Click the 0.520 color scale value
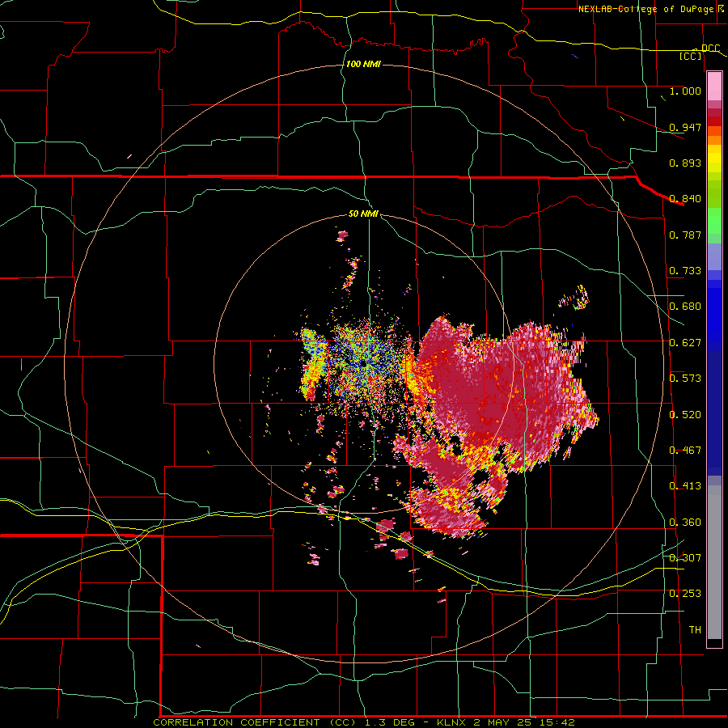 685,415
